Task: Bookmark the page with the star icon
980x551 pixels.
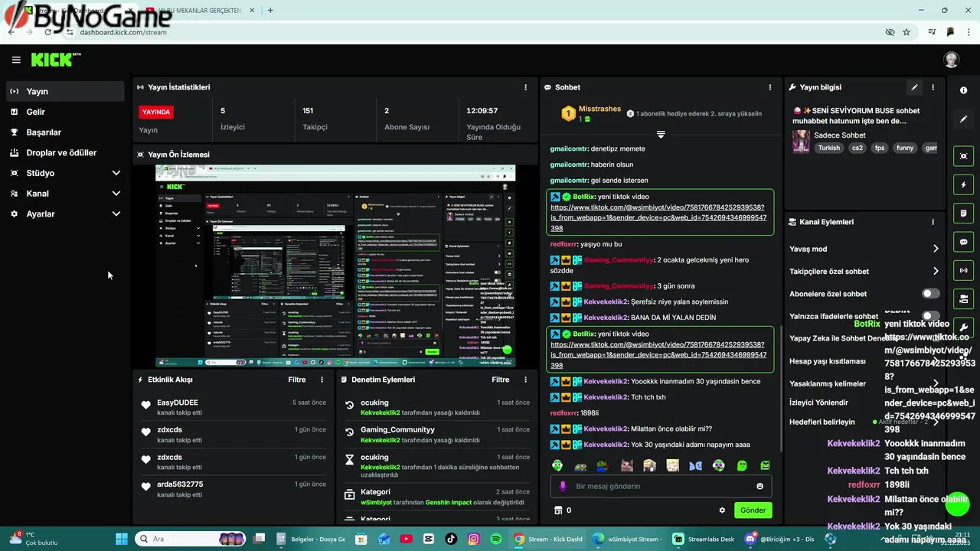Action: [906, 32]
